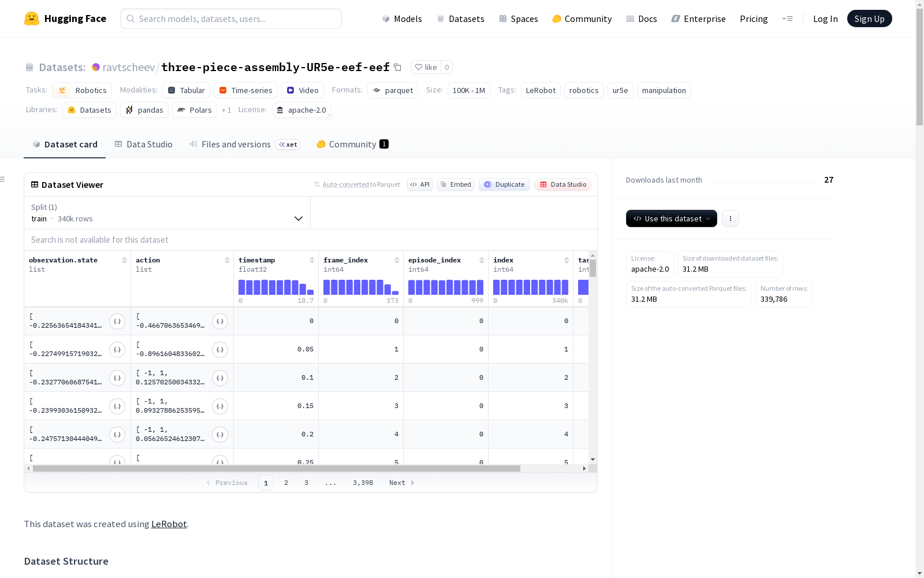The image size is (924, 578).
Task: Sort by the episode_index column arrows
Action: click(482, 260)
